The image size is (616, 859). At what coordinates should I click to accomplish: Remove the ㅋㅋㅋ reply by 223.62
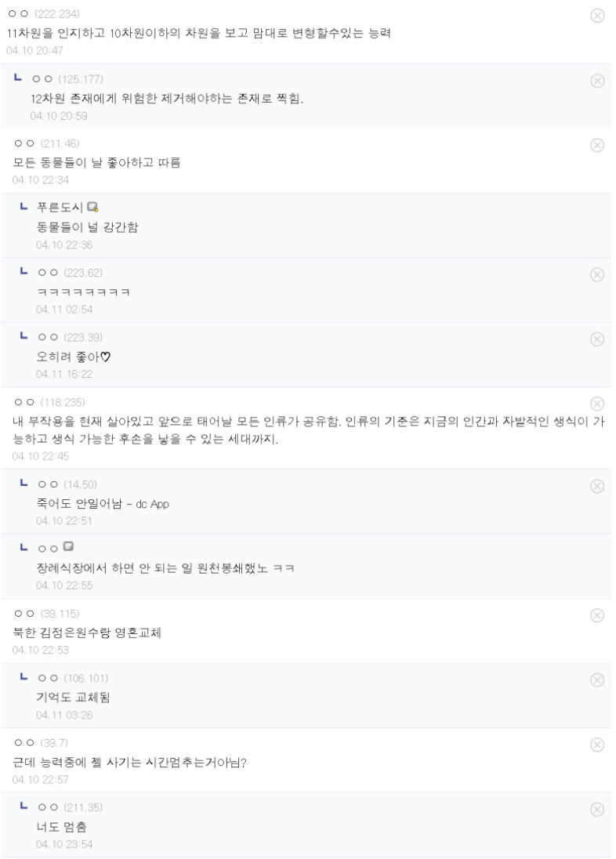pos(596,274)
